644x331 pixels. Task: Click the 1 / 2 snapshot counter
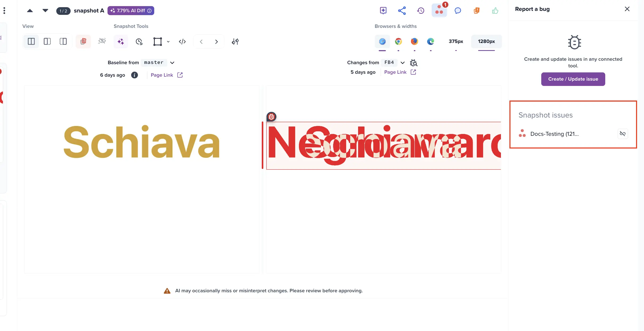coord(63,11)
